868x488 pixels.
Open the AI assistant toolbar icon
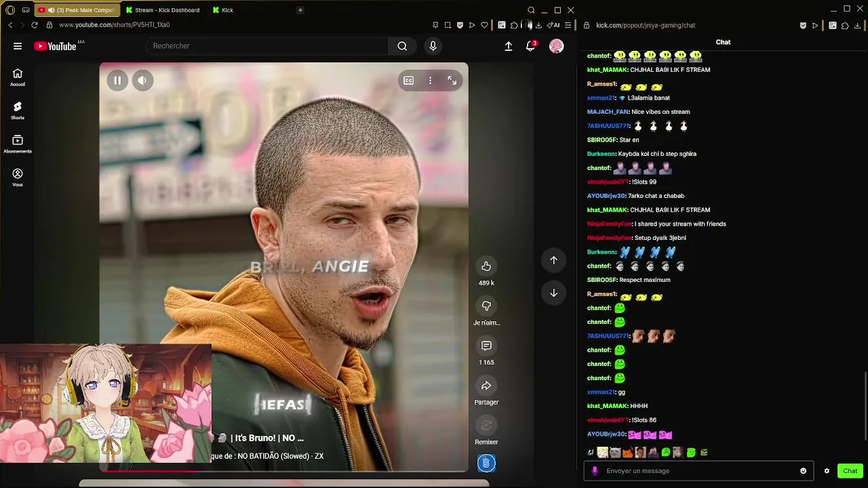[x=554, y=25]
